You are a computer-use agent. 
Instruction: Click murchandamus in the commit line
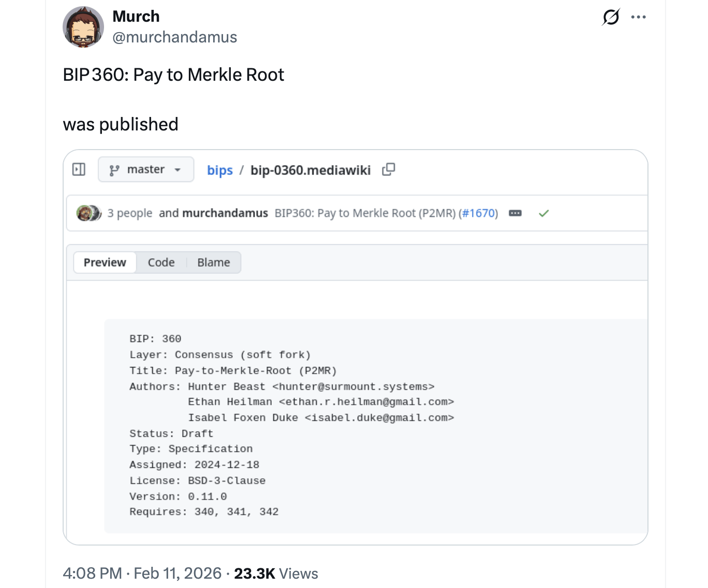[225, 213]
